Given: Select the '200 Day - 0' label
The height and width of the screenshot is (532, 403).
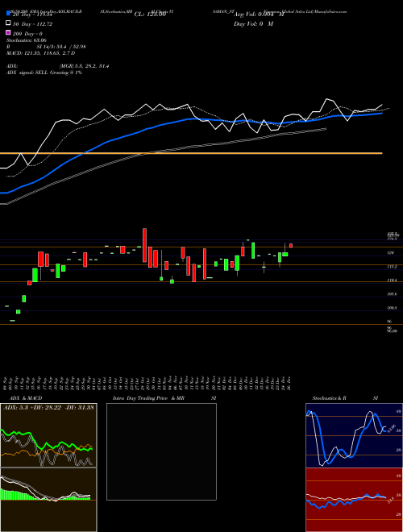Looking at the screenshot, I should [x=27, y=34].
